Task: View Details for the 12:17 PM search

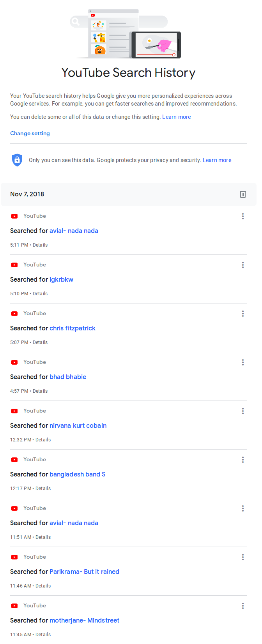Action: 43,489
